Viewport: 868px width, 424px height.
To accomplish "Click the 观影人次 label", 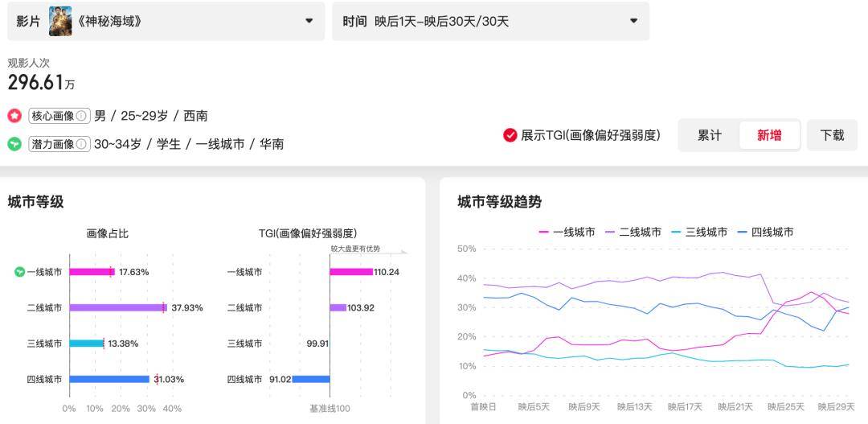I will [x=29, y=63].
